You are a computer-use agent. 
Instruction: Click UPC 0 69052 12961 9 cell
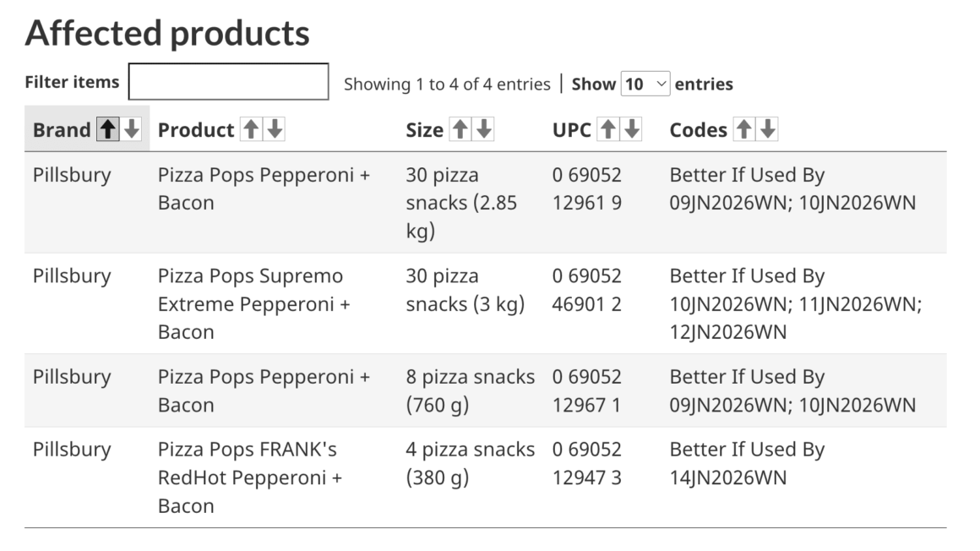(586, 189)
